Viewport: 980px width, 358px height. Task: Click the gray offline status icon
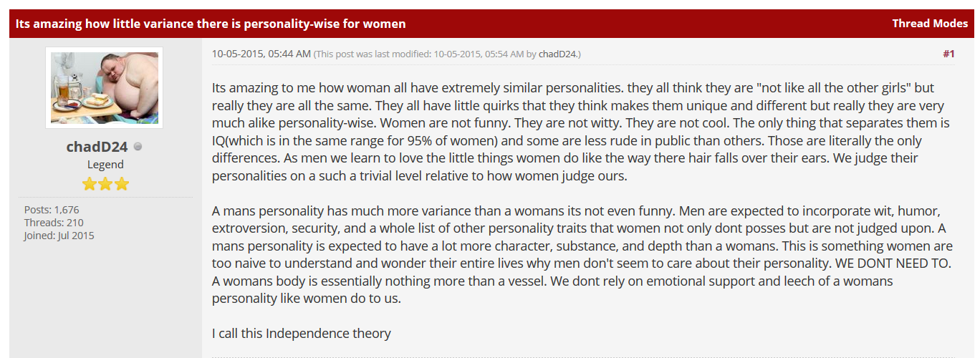pos(138,147)
